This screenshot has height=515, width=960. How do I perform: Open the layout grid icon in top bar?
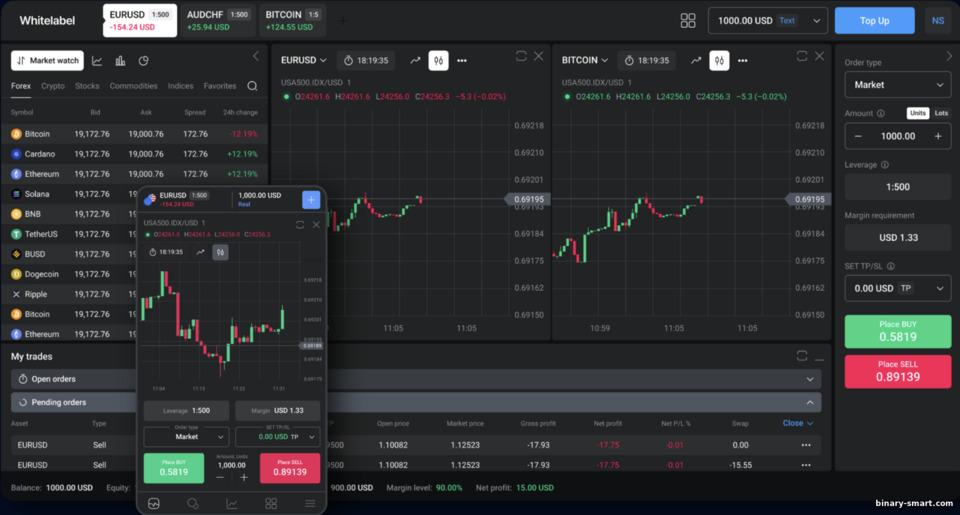coord(688,21)
